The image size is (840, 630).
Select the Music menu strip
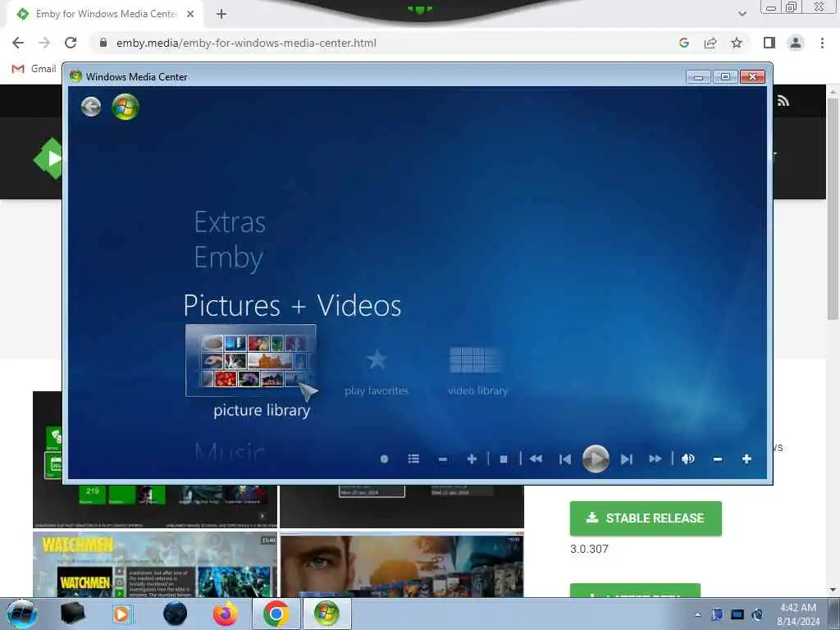pos(230,453)
